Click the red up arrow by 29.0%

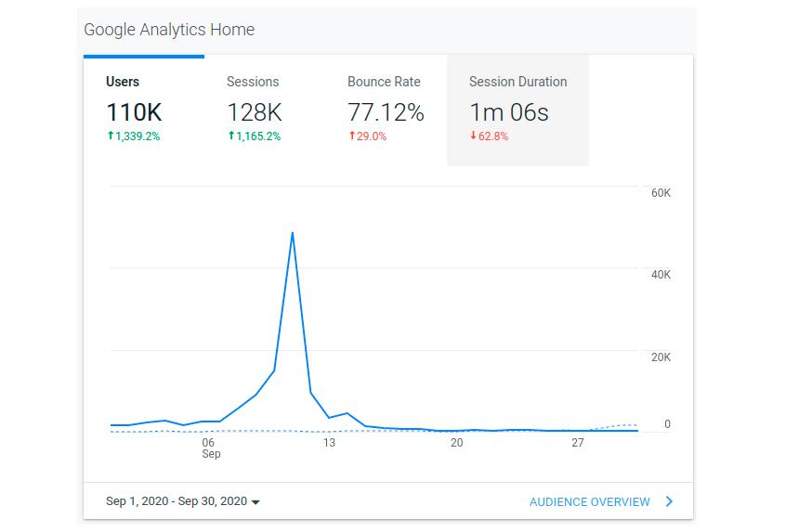tap(352, 136)
